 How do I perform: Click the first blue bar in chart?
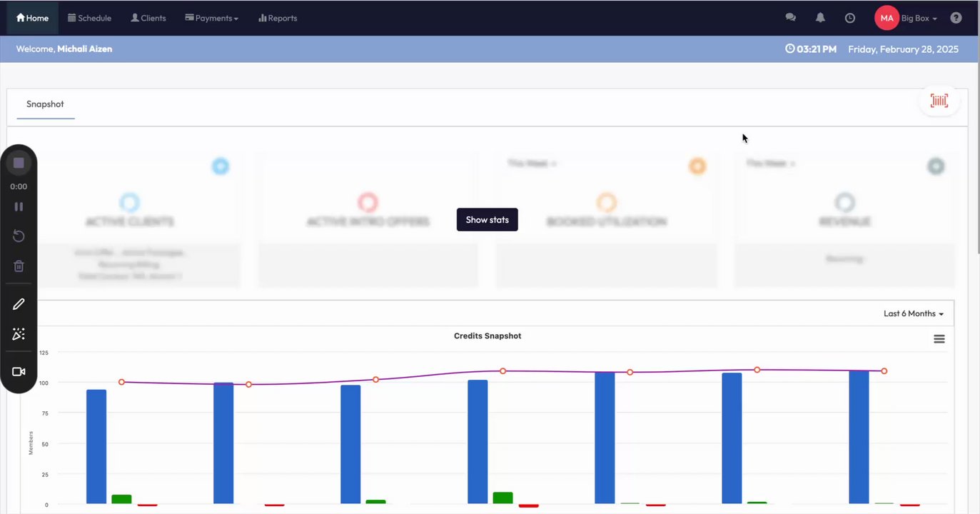96,447
